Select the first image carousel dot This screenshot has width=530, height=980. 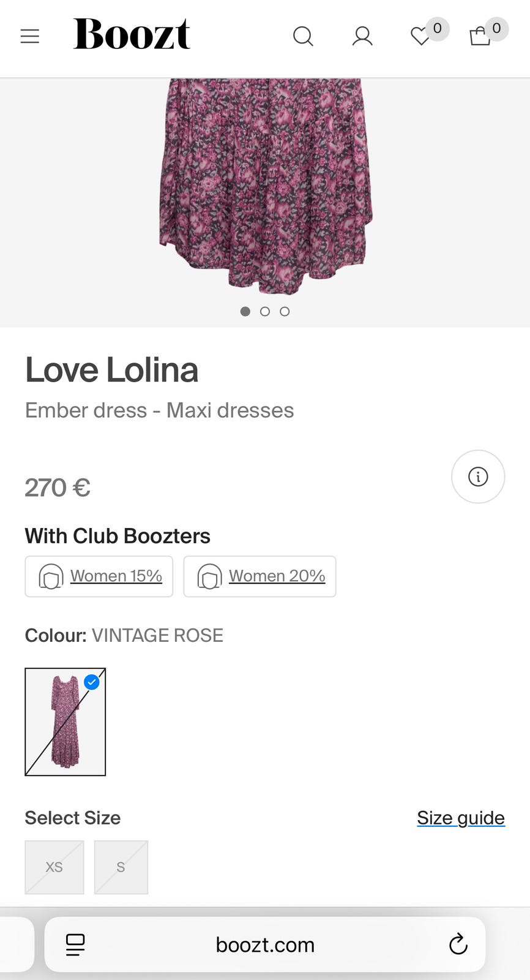tap(245, 311)
